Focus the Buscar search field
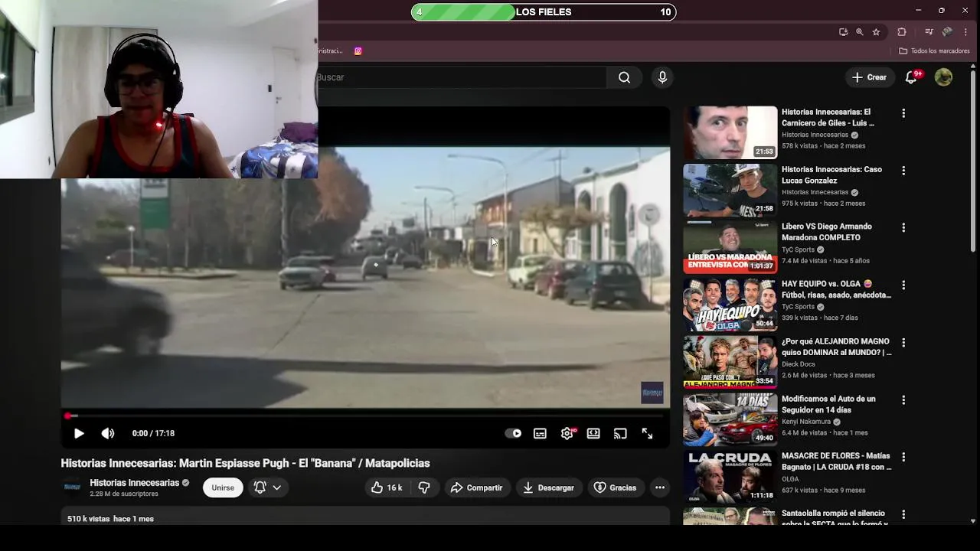The height and width of the screenshot is (551, 980). (x=462, y=77)
